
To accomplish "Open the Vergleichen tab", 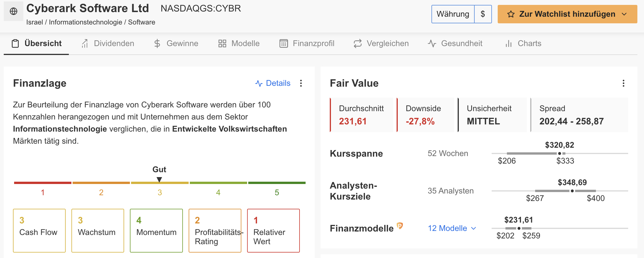I will [381, 43].
